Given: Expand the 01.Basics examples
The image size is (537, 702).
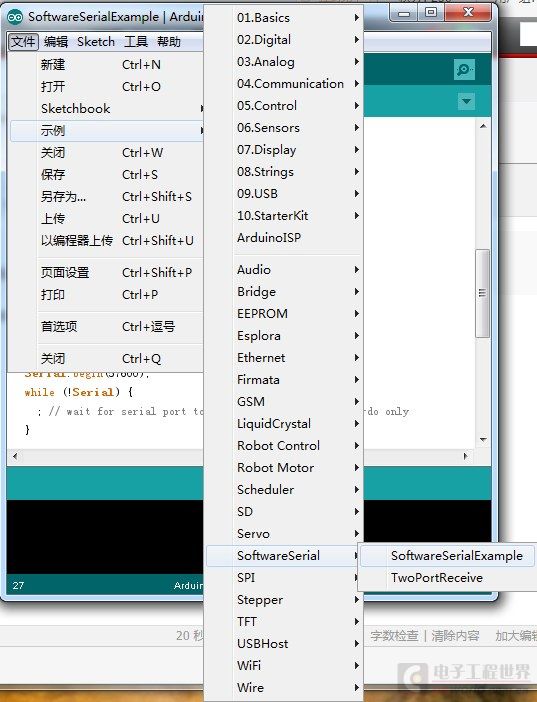Looking at the screenshot, I should click(x=284, y=17).
